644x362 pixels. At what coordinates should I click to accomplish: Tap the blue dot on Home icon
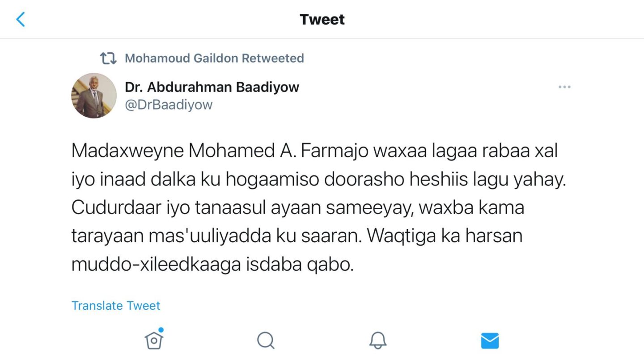pyautogui.click(x=161, y=330)
